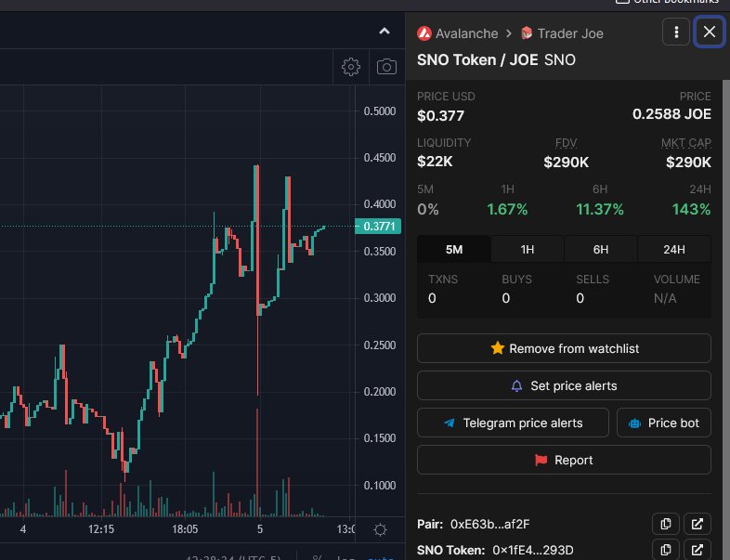Collapse the chart header with the up chevron

click(385, 32)
